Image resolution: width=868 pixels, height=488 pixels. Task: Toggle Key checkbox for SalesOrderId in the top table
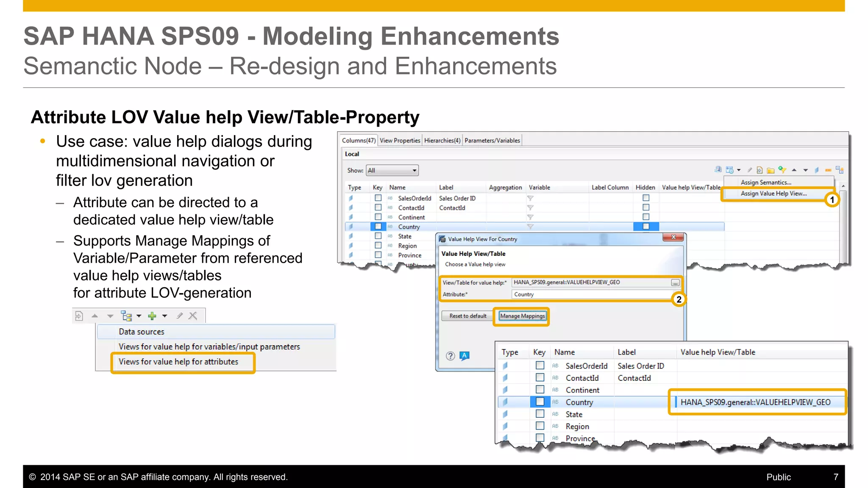pos(378,198)
